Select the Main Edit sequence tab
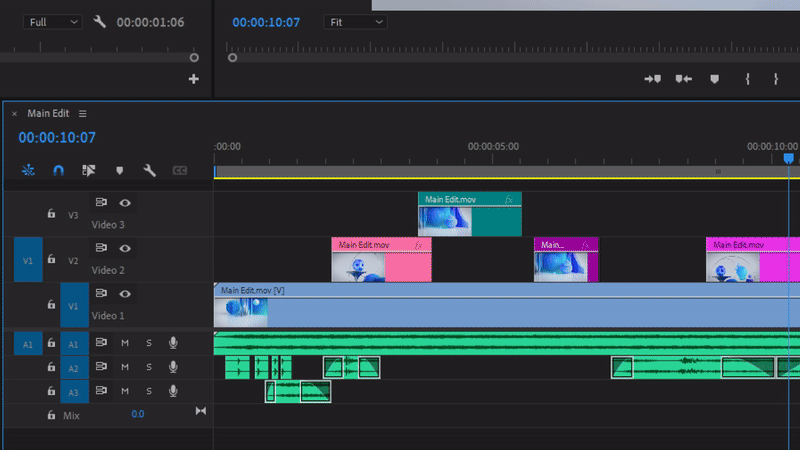This screenshot has width=800, height=450. (48, 114)
